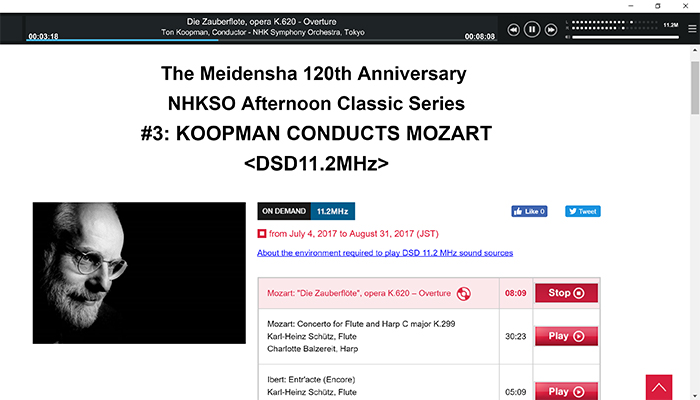Screen dimensions: 700x400
Task: Click the speaker icon beside volume bar
Action: 568,37
